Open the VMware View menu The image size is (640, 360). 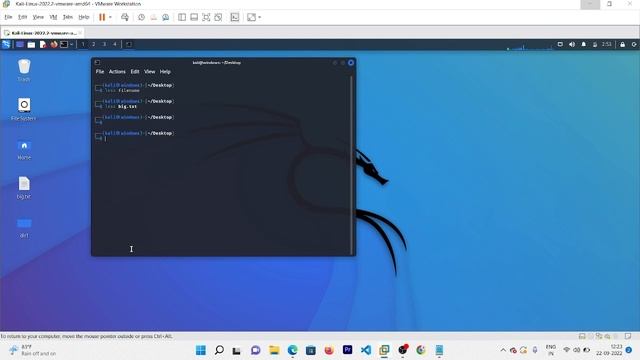(38, 17)
